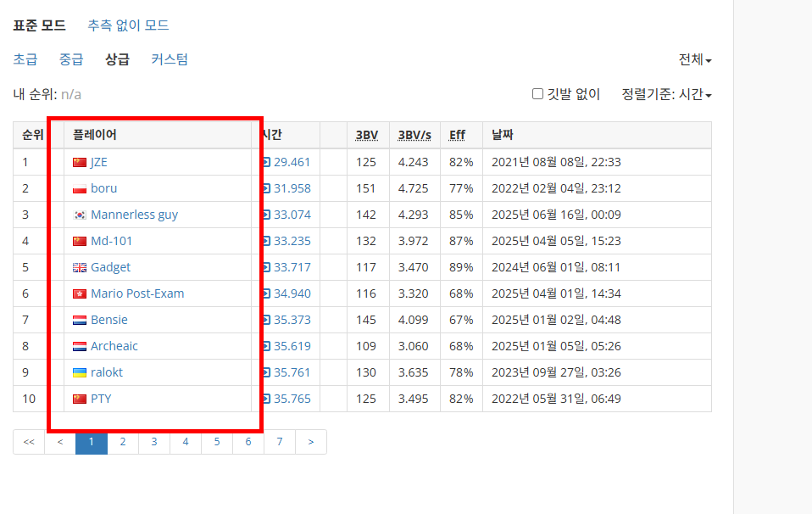
Task: Open replay icon next to time 34.940
Action: point(267,293)
